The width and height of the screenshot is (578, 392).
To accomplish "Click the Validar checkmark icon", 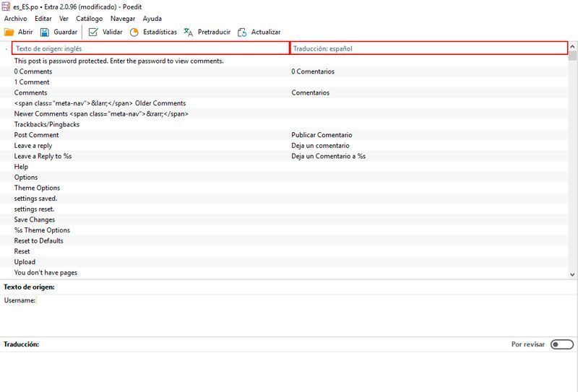I will click(x=93, y=32).
